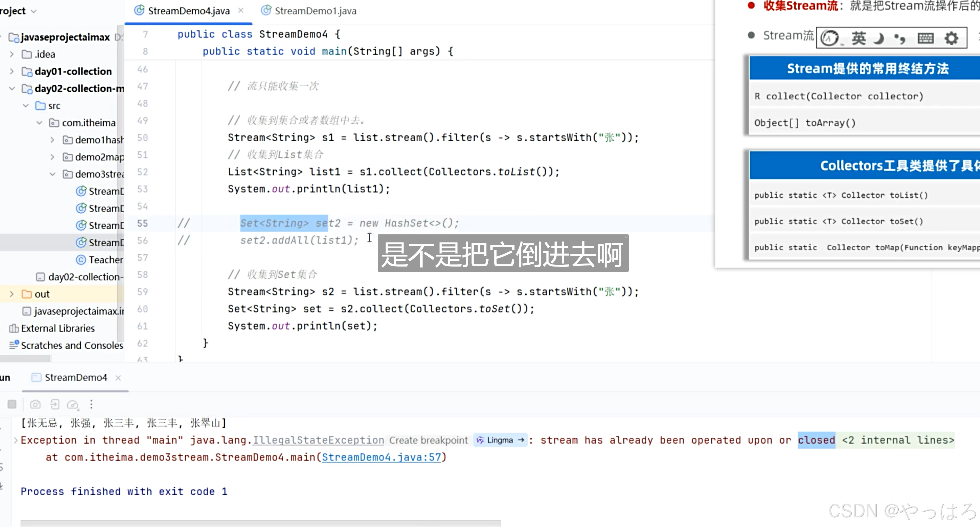Expand the out folder

(12, 294)
